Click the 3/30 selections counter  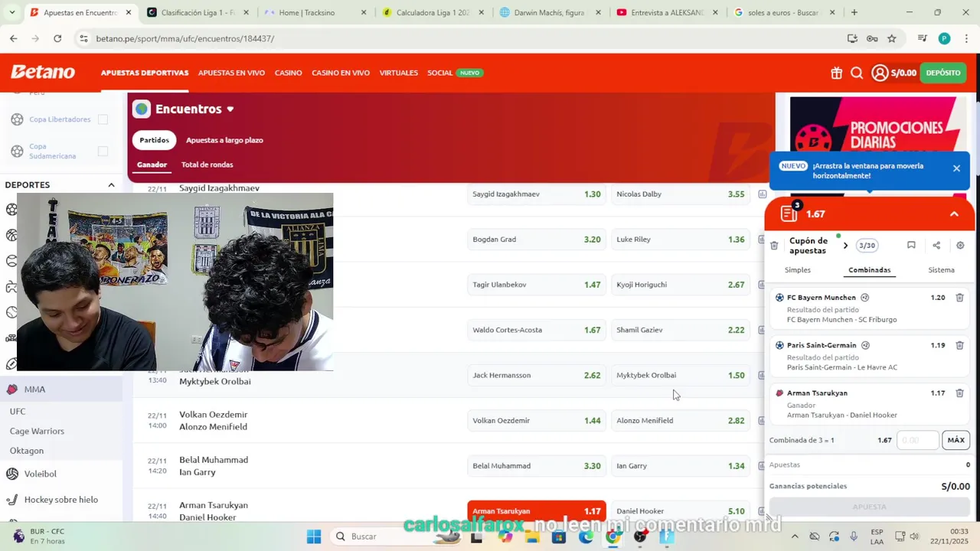coord(867,246)
